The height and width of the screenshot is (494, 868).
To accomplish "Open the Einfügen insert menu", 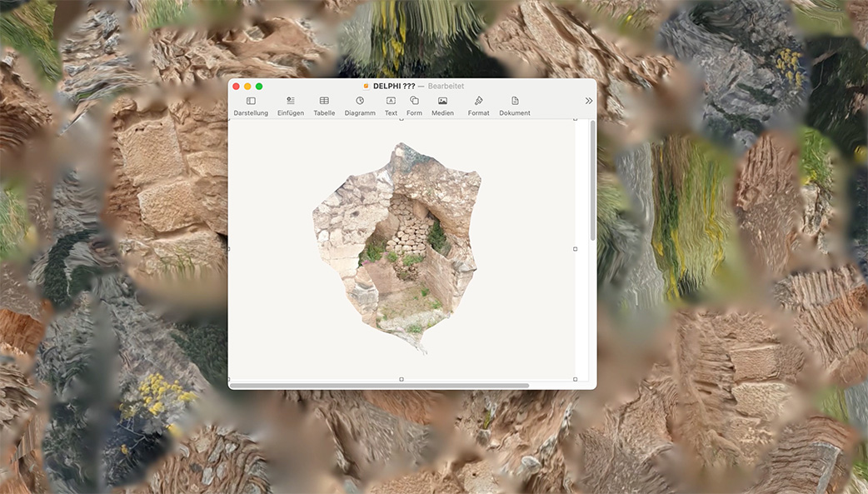I will click(x=291, y=106).
